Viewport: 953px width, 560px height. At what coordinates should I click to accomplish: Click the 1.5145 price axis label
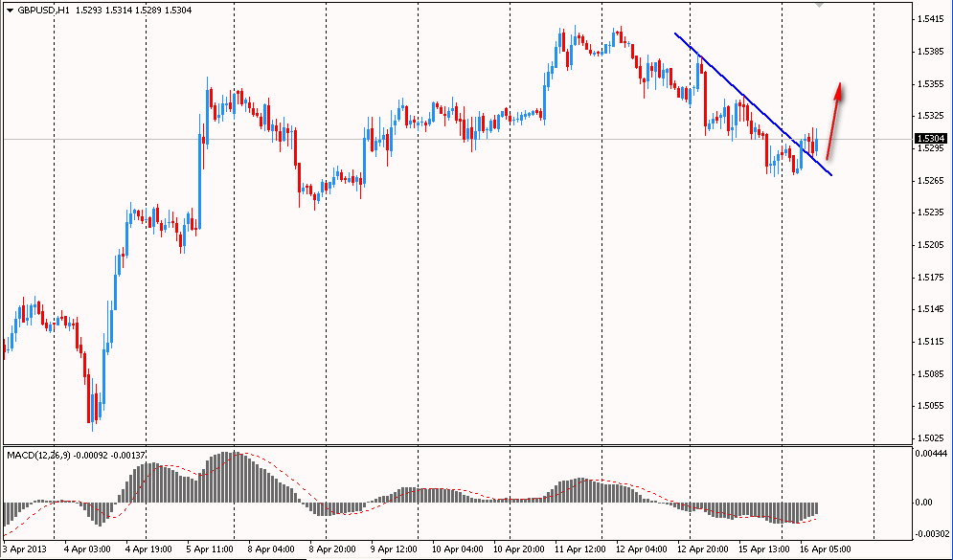pos(932,309)
